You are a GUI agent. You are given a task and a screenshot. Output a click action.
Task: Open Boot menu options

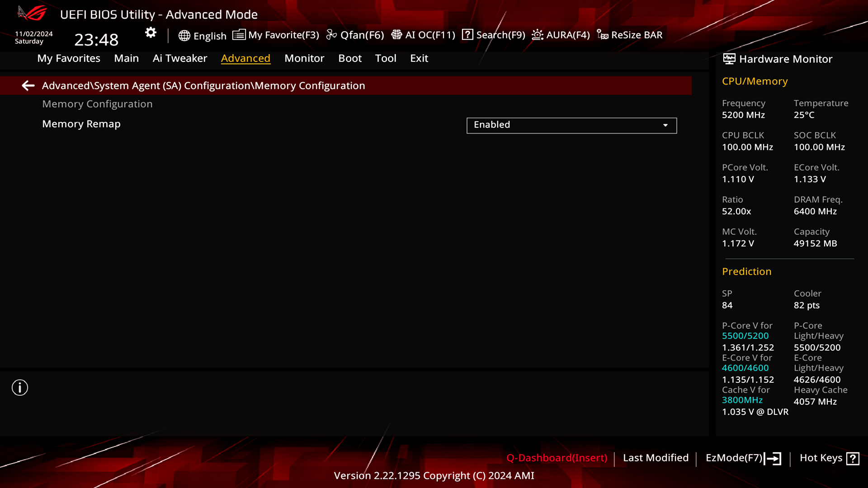350,58
